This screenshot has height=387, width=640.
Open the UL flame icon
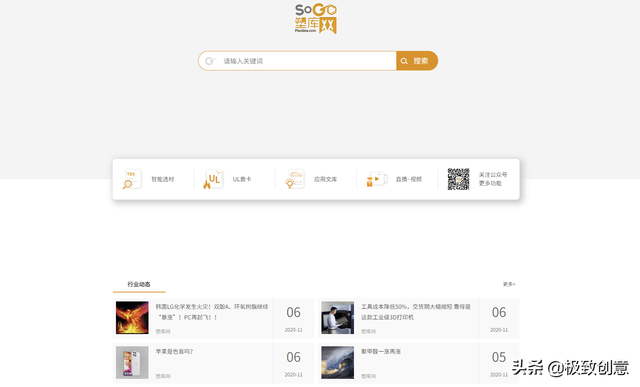pyautogui.click(x=213, y=179)
